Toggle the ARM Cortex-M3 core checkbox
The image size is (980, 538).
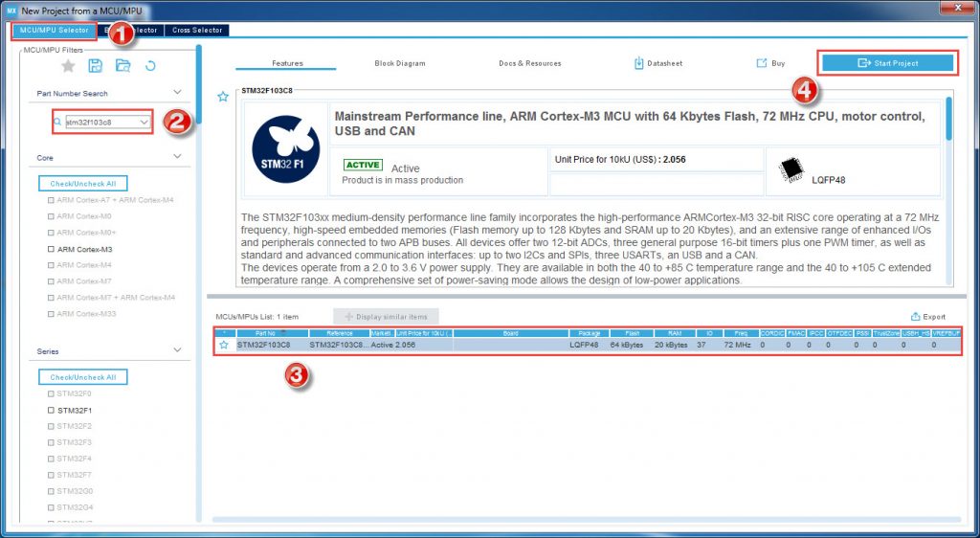click(x=51, y=249)
